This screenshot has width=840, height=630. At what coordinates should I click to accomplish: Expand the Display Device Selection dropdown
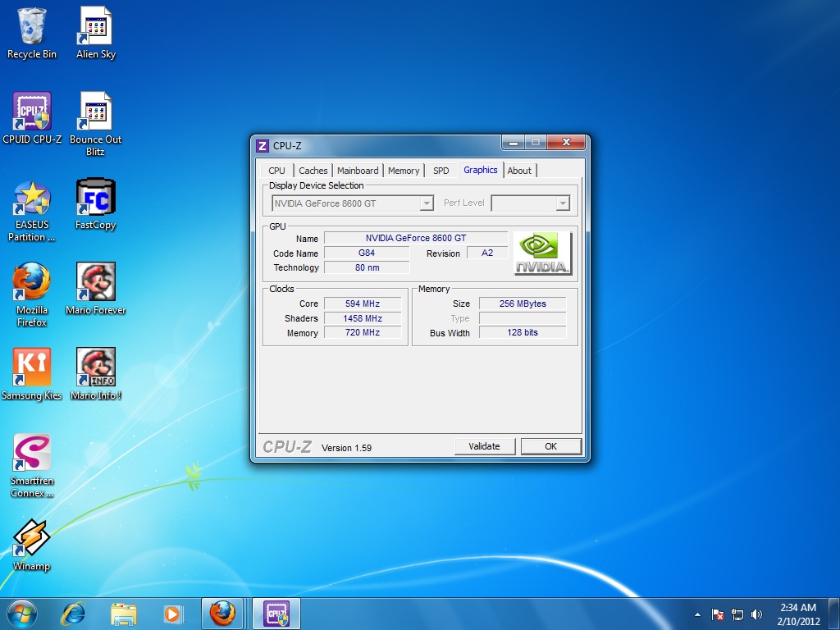(x=426, y=203)
